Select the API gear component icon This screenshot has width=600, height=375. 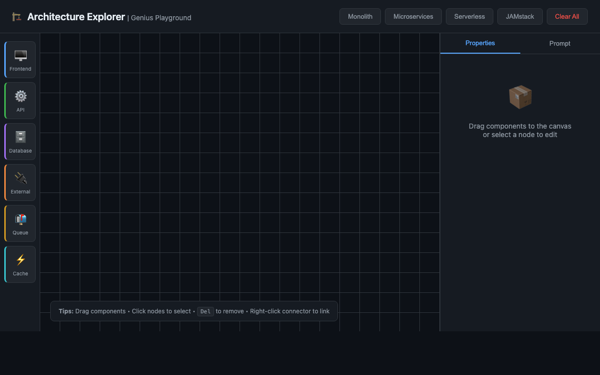20,96
